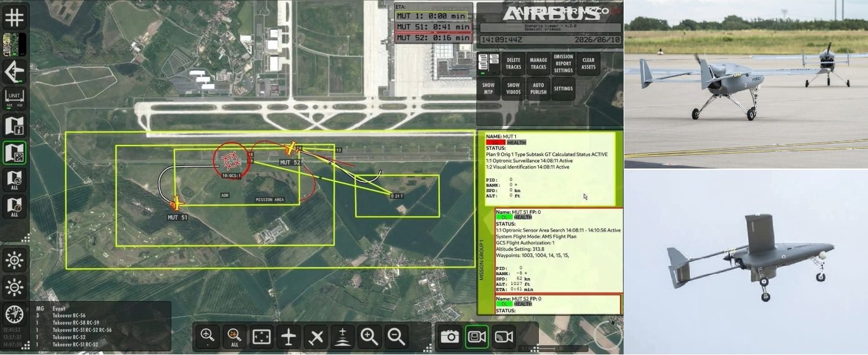868x355 pixels.
Task: Open the flying drone photo
Action: click(x=746, y=263)
